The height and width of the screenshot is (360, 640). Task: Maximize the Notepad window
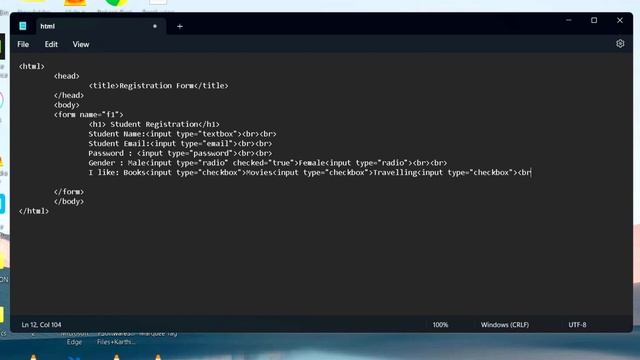(x=594, y=20)
